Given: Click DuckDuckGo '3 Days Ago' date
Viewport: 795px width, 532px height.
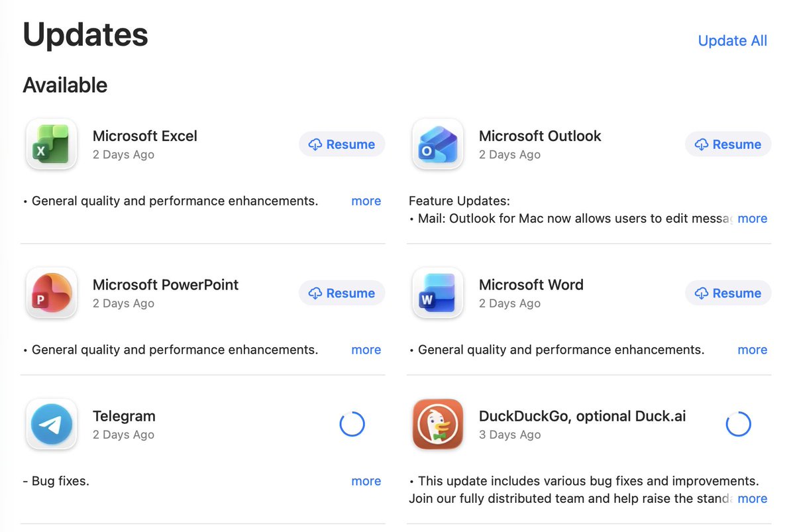Looking at the screenshot, I should pyautogui.click(x=509, y=435).
